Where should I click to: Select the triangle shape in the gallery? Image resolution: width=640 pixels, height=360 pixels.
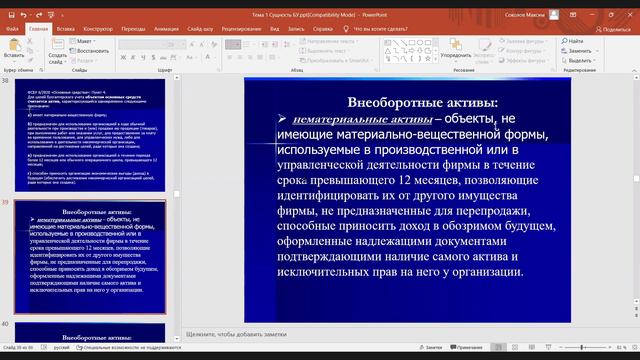388,51
